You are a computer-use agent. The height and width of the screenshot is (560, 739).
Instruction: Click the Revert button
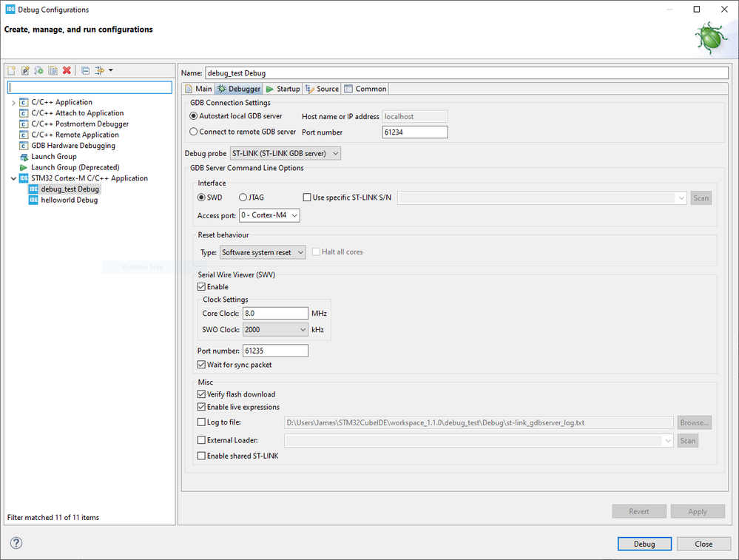point(638,511)
